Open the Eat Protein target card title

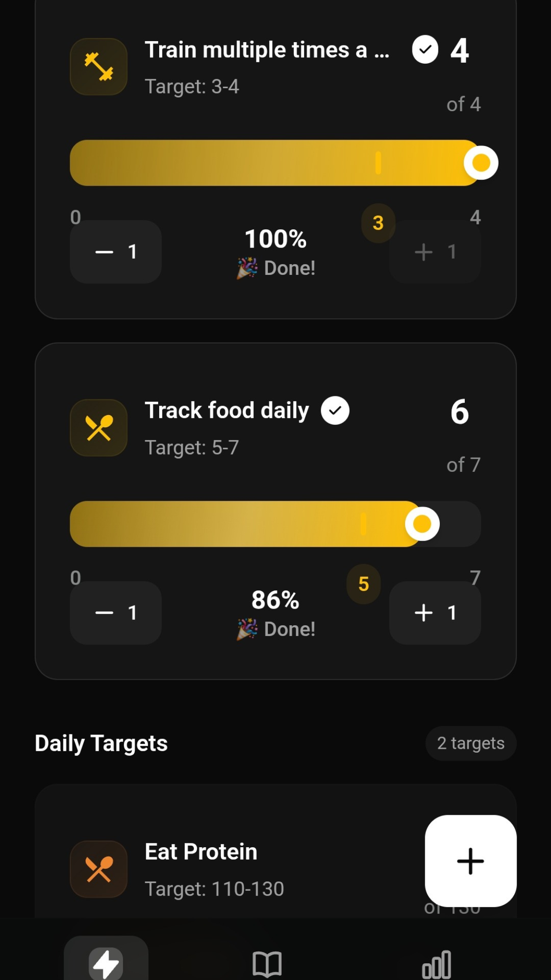point(201,852)
